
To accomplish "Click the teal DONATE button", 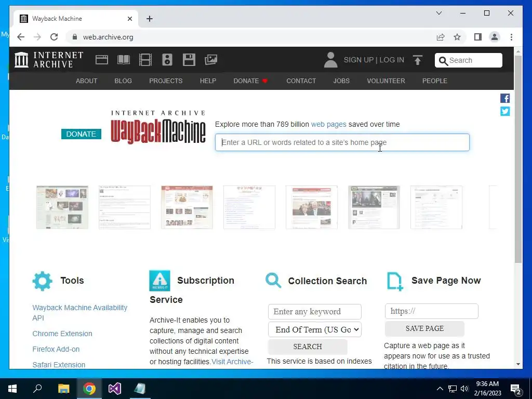I will [x=81, y=134].
